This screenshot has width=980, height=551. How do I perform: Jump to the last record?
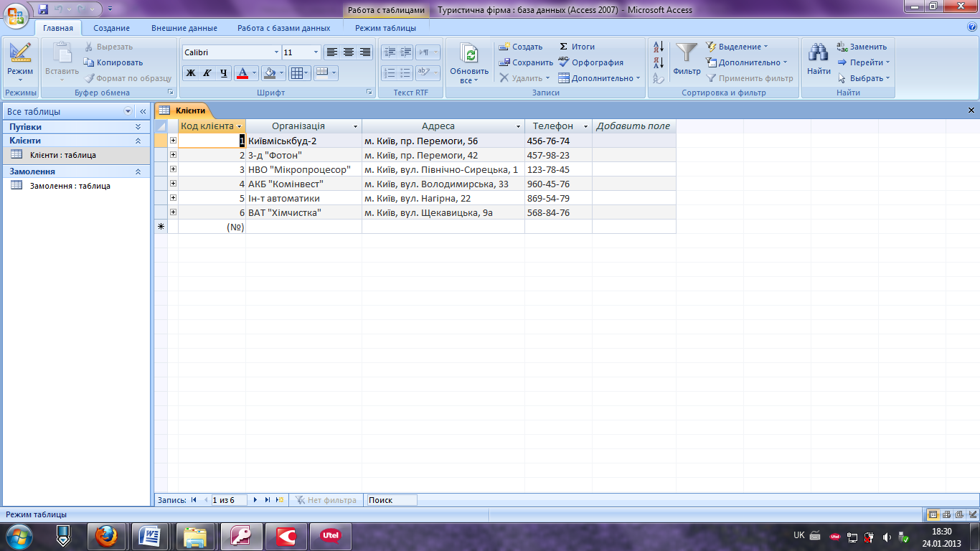(268, 500)
